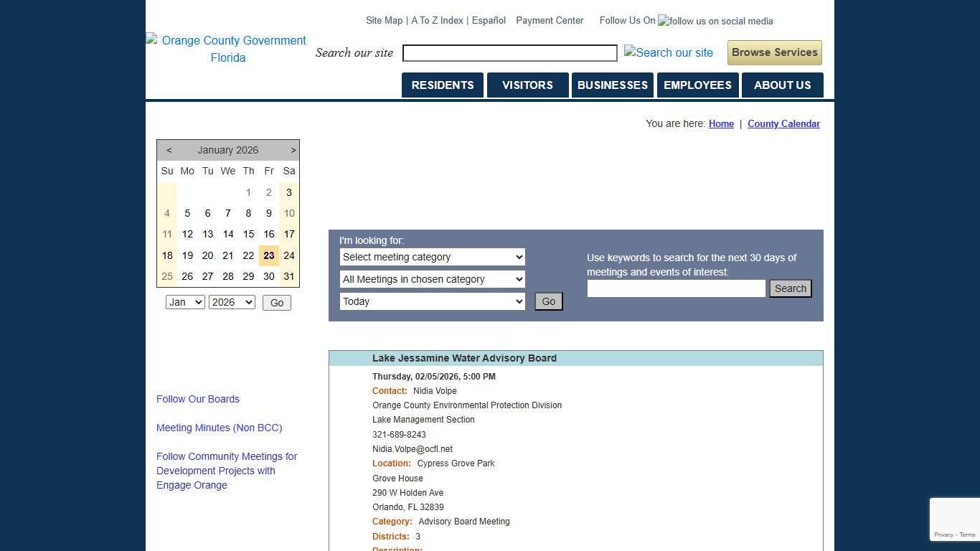Viewport: 980px width, 551px height.
Task: Open the month selector showing 'Jan'
Action: click(x=185, y=302)
